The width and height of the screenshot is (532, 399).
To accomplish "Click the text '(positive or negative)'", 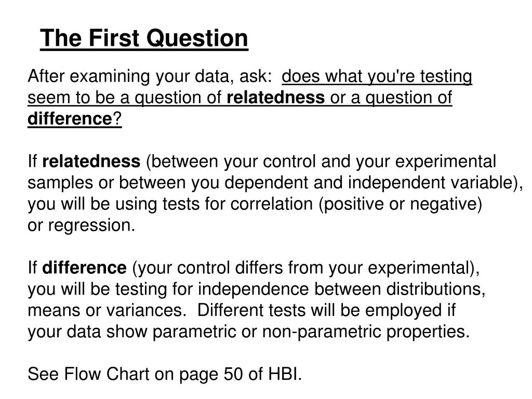I will pos(401,204).
